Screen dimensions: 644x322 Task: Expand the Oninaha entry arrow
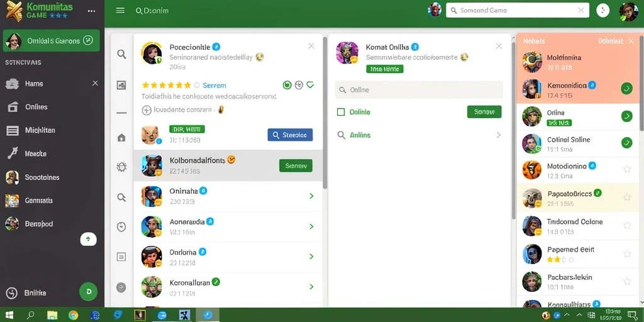tap(311, 196)
